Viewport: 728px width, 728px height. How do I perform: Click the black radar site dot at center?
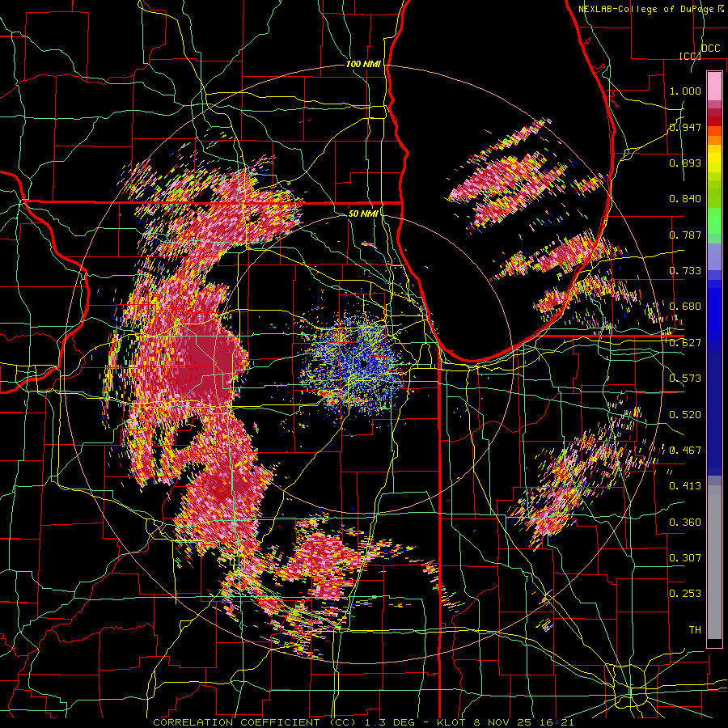click(363, 364)
